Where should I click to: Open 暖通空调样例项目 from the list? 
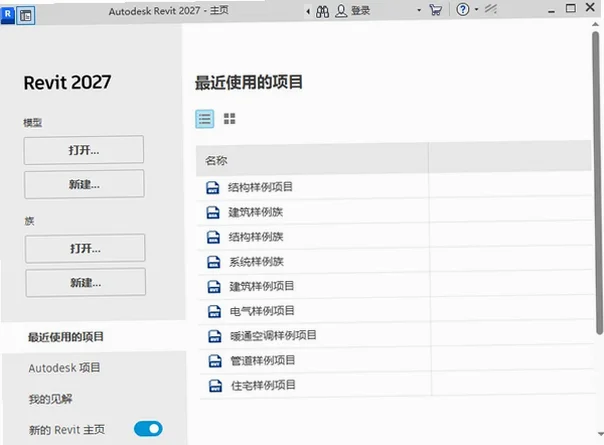pyautogui.click(x=273, y=336)
